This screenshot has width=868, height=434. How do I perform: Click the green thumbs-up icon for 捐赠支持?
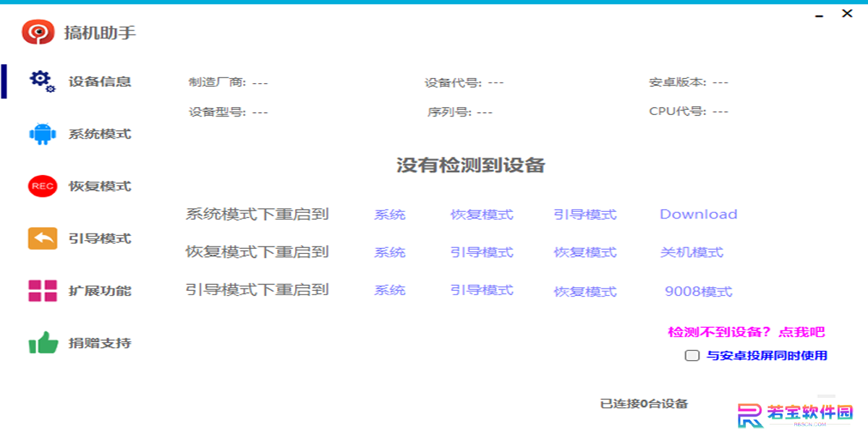(43, 342)
